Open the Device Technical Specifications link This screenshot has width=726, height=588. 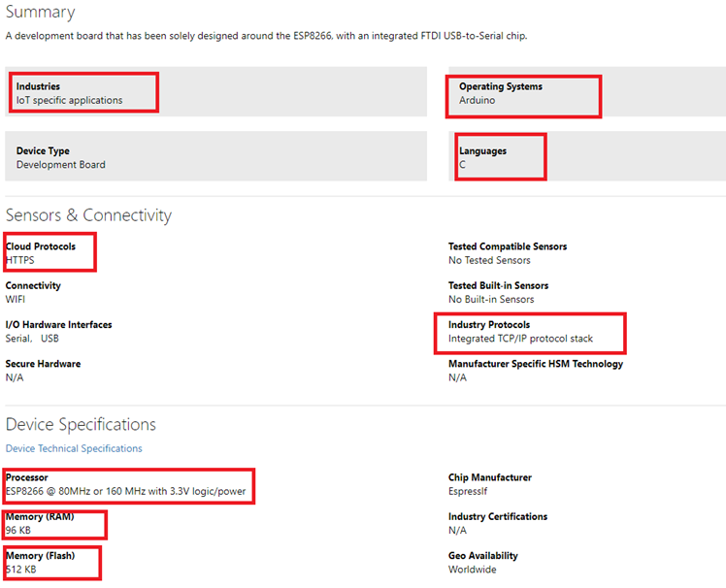(74, 448)
